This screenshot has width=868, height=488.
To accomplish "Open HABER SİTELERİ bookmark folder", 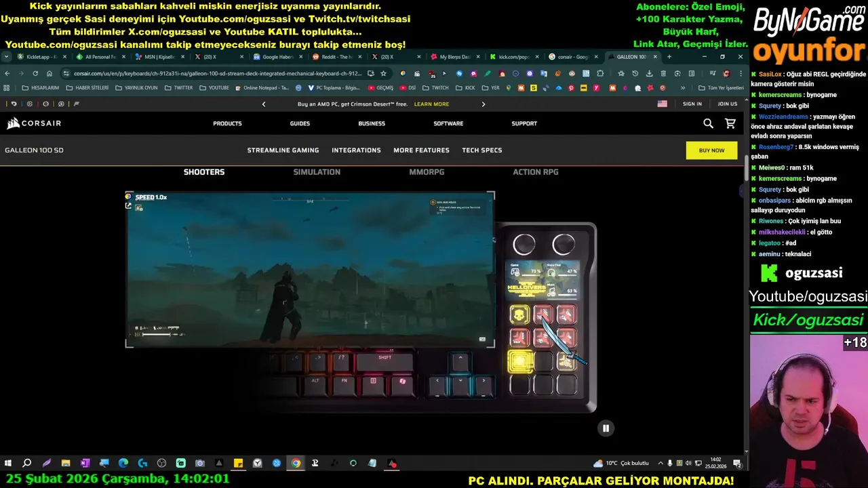I will [87, 87].
